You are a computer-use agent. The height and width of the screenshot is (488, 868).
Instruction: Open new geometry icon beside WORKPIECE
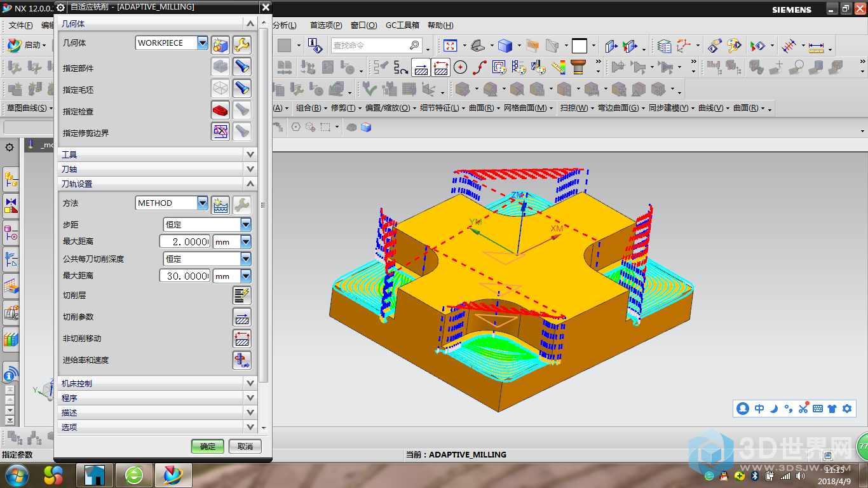click(x=220, y=44)
